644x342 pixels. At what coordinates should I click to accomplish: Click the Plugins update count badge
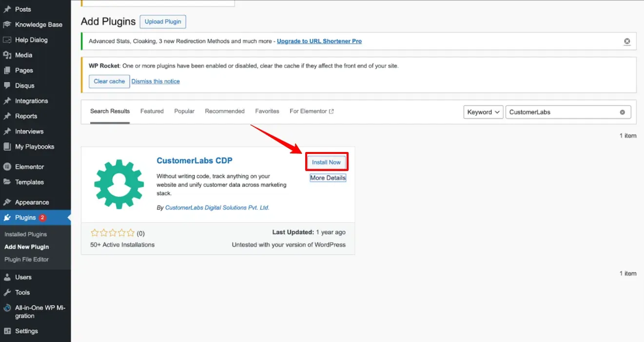point(42,217)
